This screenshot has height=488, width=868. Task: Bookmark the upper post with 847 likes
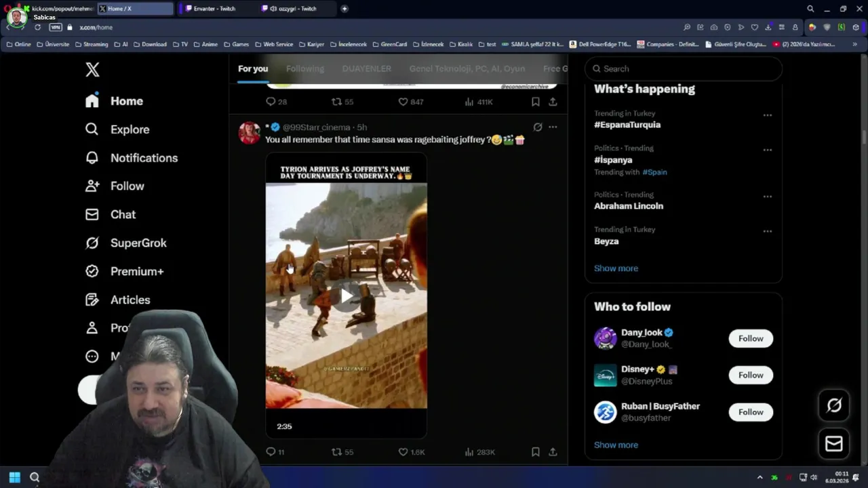[536, 102]
